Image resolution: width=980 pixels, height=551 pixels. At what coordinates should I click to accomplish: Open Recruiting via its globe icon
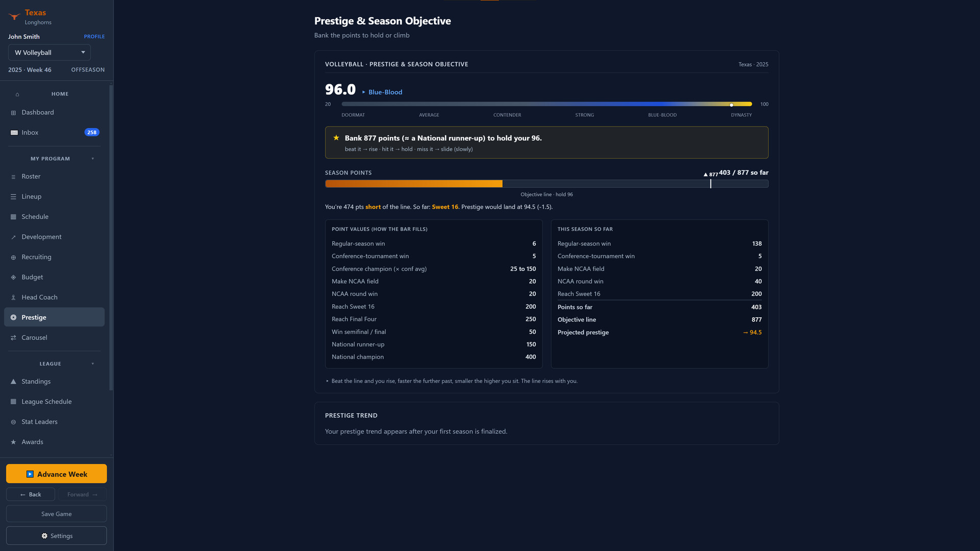coord(13,257)
